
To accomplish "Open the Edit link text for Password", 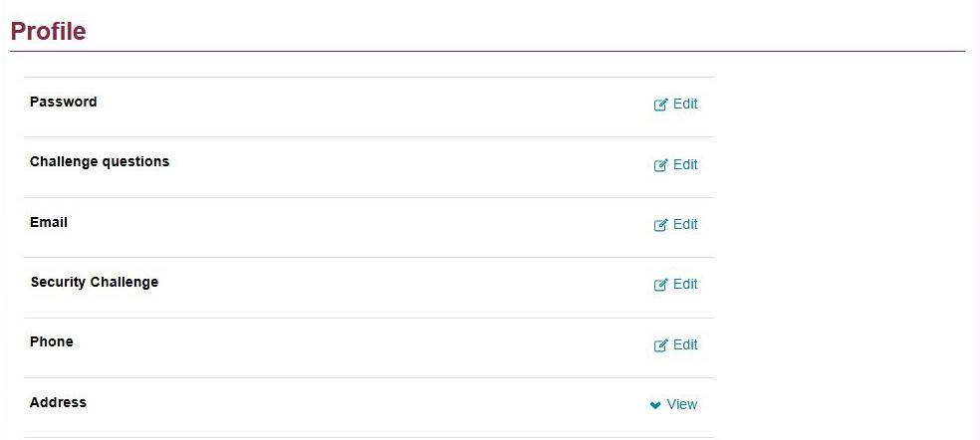I will 685,104.
